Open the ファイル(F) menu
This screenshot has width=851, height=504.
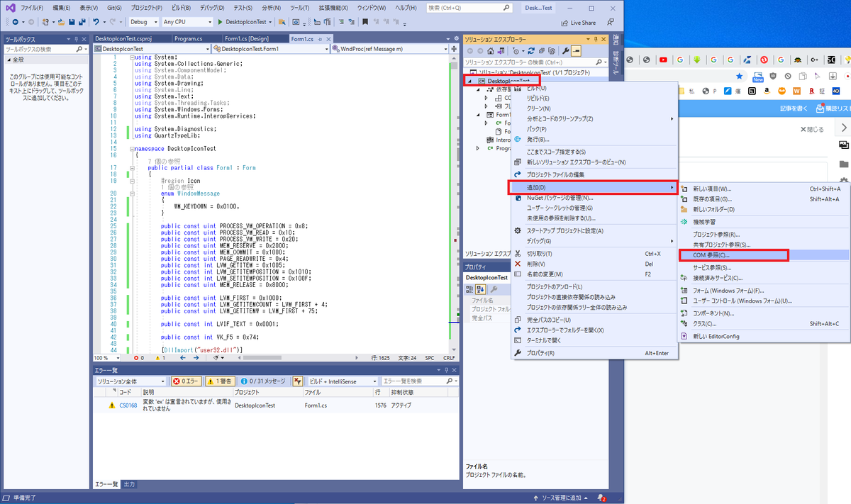tap(33, 7)
